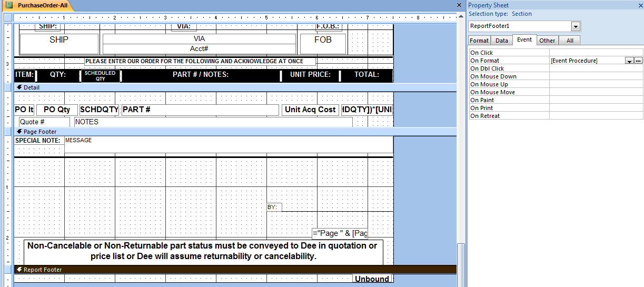Select the Page Footer section bar

(x=235, y=132)
